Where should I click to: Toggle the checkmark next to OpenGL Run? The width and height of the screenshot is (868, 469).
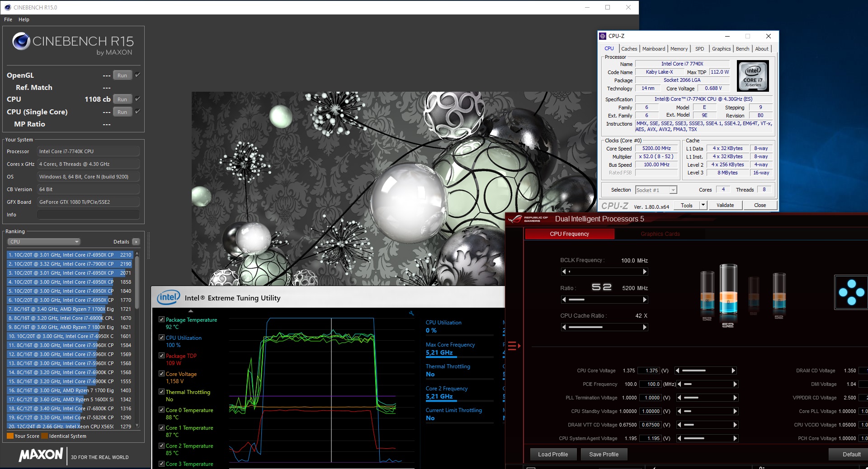(138, 75)
